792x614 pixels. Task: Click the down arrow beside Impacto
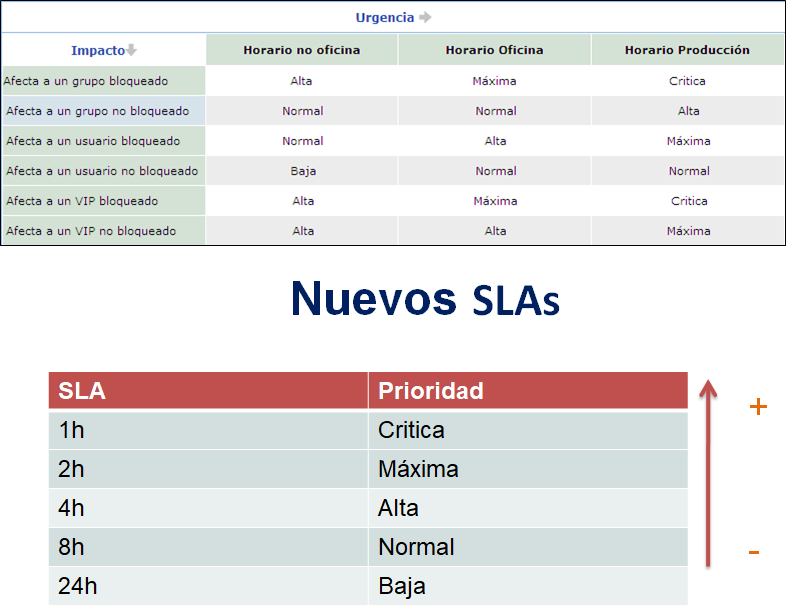pyautogui.click(x=131, y=50)
